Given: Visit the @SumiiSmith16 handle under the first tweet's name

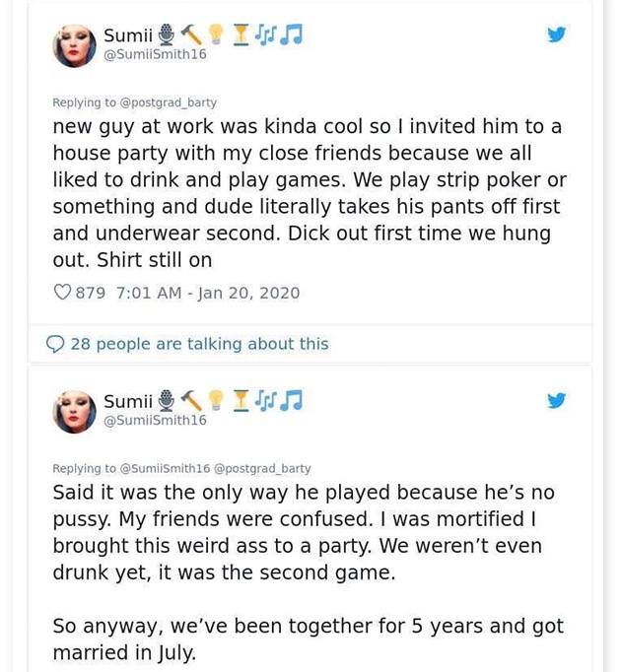Looking at the screenshot, I should 156,54.
